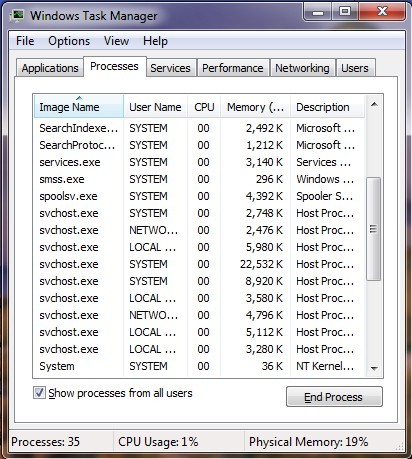This screenshot has height=459, width=412.
Task: Switch to the Services tab
Action: 170,68
